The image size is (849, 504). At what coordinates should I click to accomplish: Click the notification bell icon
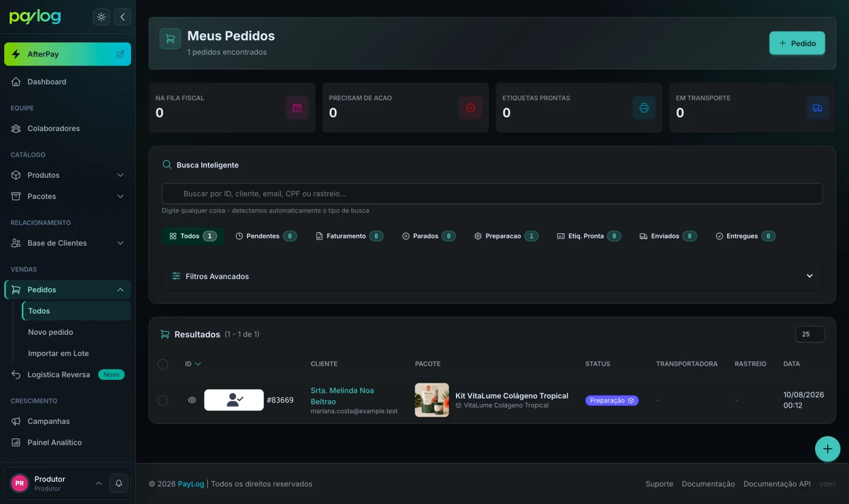click(x=119, y=483)
